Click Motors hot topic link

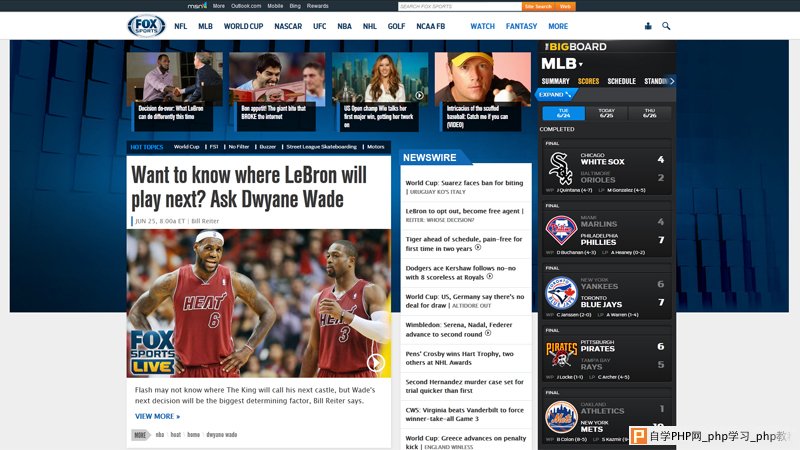[x=376, y=146]
